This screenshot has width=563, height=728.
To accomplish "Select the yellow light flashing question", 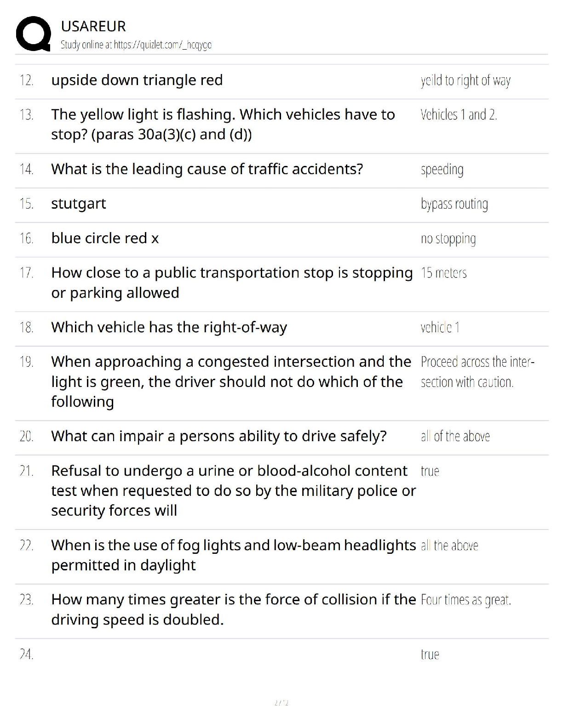I will (223, 124).
